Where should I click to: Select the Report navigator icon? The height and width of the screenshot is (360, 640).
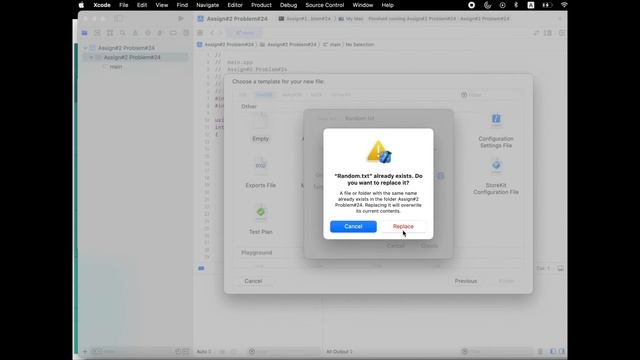point(186,33)
